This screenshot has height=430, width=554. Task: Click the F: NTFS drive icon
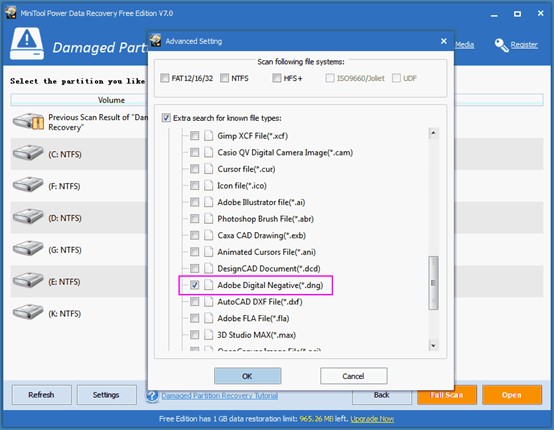[28, 185]
